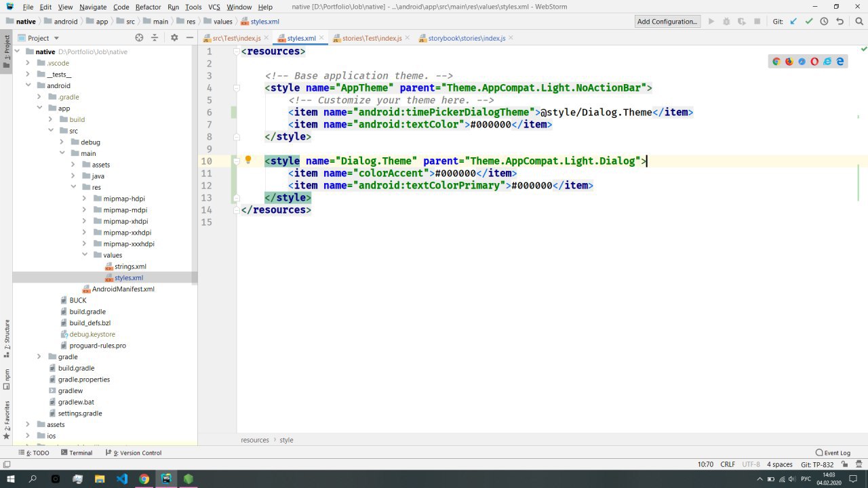Click the Git commit checkmark icon
The width and height of the screenshot is (868, 488).
coord(809,22)
